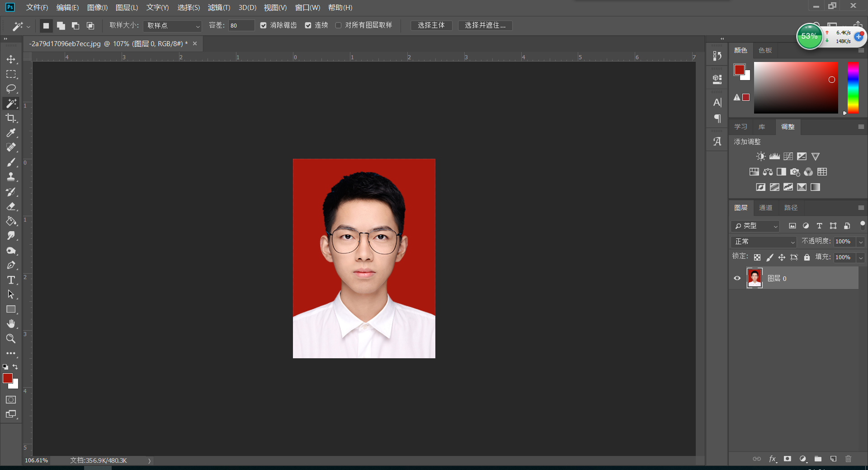This screenshot has height=470, width=868.
Task: Select the Brush tool
Action: pyautogui.click(x=11, y=162)
